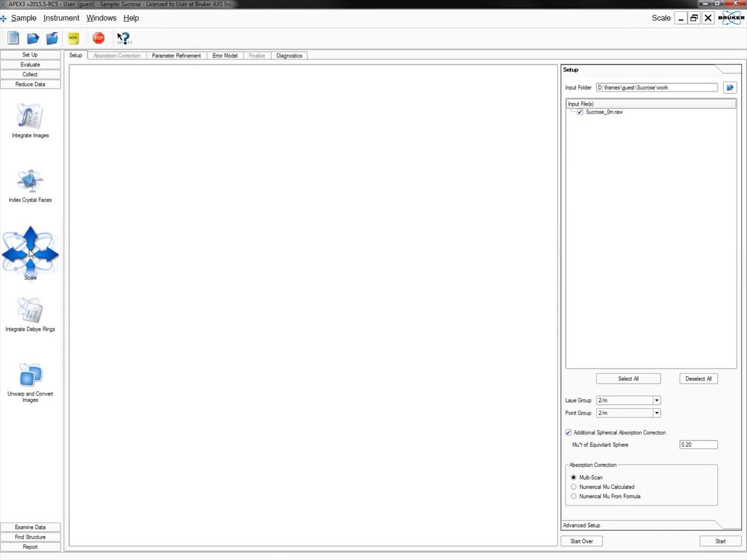Open the Integrate Debye Rings tool
747x560 pixels.
(30, 314)
